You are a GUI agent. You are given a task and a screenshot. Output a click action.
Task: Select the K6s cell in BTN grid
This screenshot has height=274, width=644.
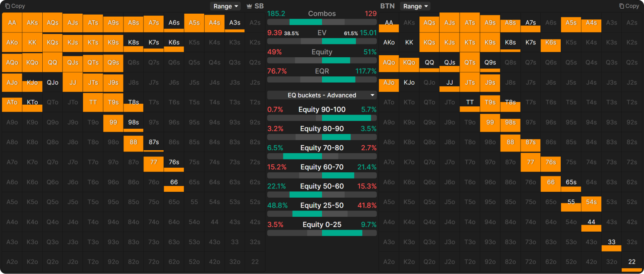[x=551, y=43]
